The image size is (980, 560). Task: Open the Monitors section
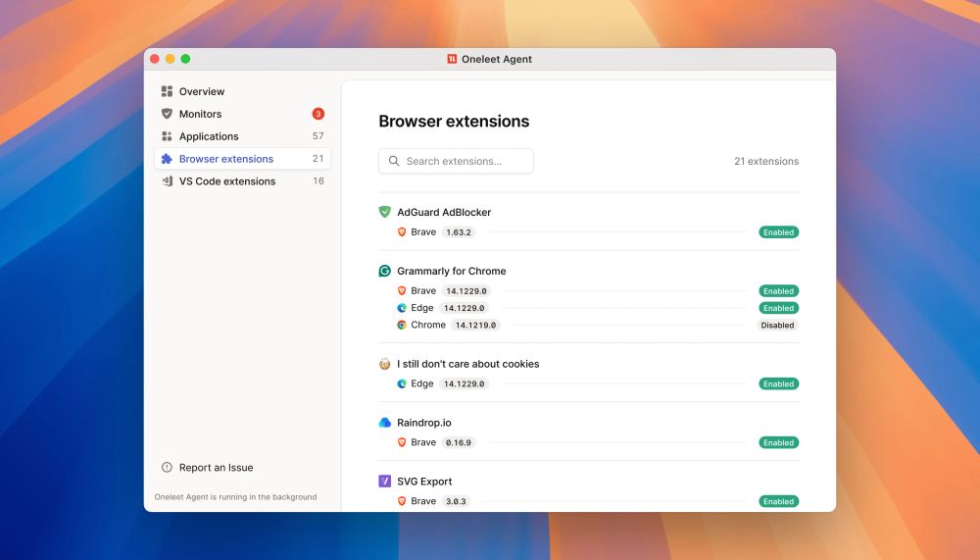[x=242, y=114]
